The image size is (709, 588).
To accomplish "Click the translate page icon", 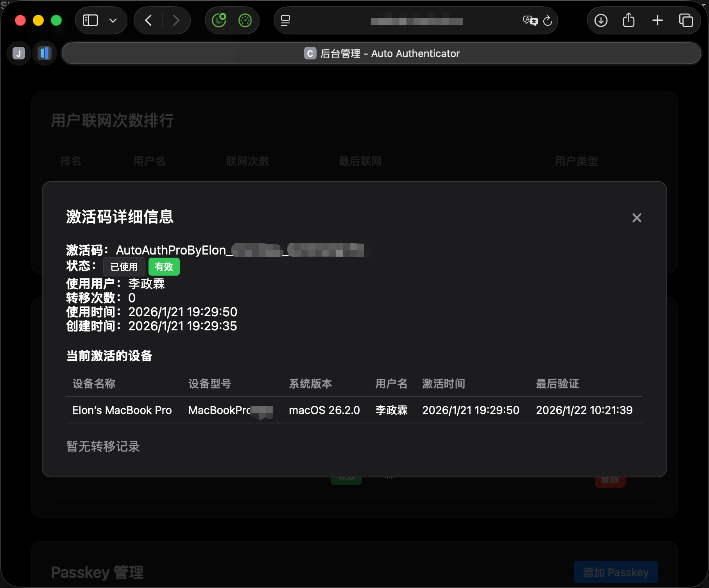I will 530,20.
